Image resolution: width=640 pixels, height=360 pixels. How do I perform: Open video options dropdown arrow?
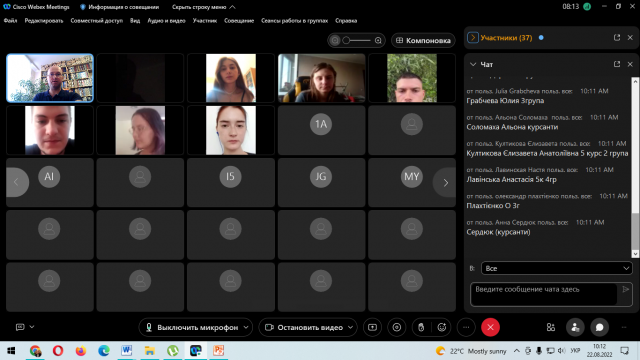click(351, 327)
